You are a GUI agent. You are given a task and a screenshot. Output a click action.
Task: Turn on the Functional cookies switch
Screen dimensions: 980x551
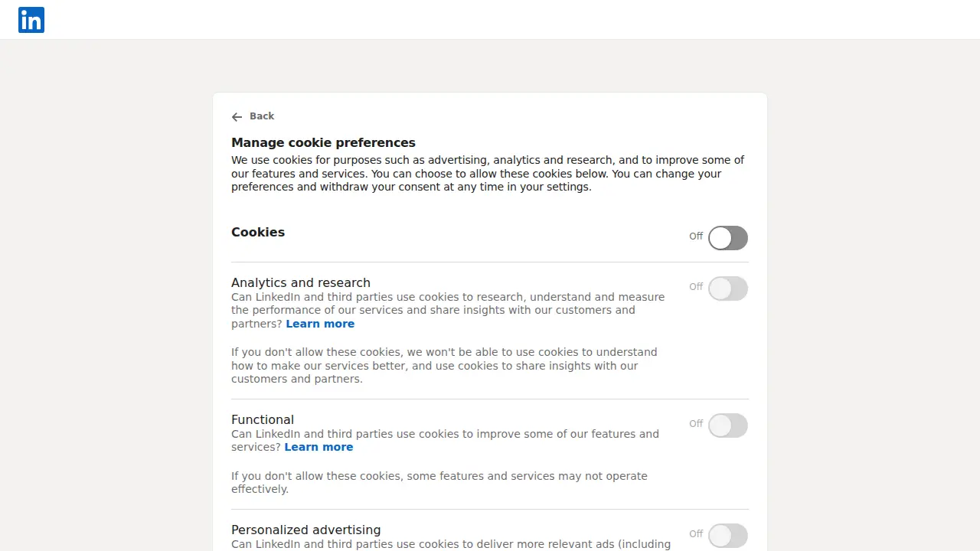tap(728, 425)
